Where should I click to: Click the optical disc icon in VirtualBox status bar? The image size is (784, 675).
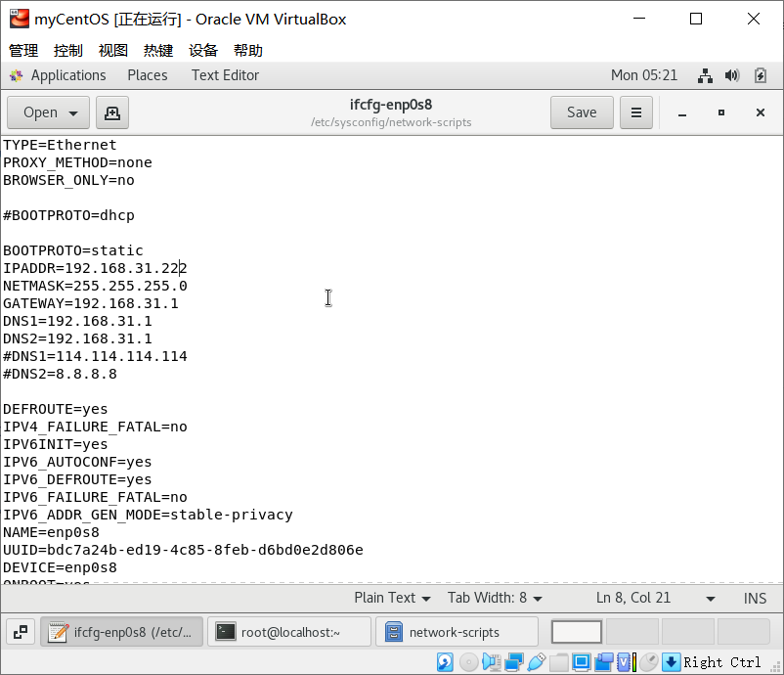(x=467, y=662)
